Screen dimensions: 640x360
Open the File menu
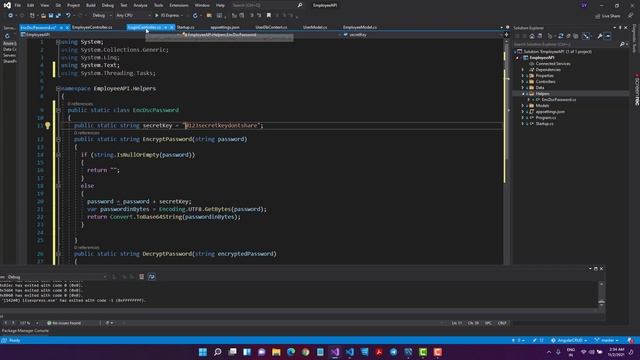[x=18, y=5]
